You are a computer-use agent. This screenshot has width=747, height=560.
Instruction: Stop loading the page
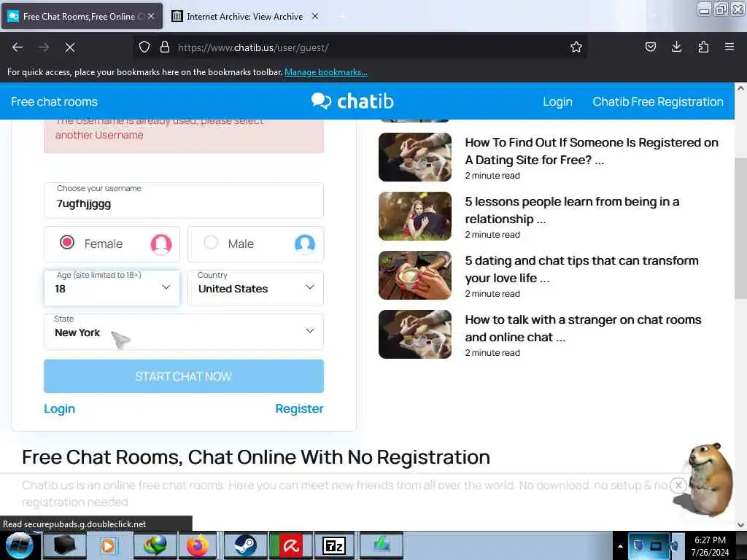[x=69, y=47]
